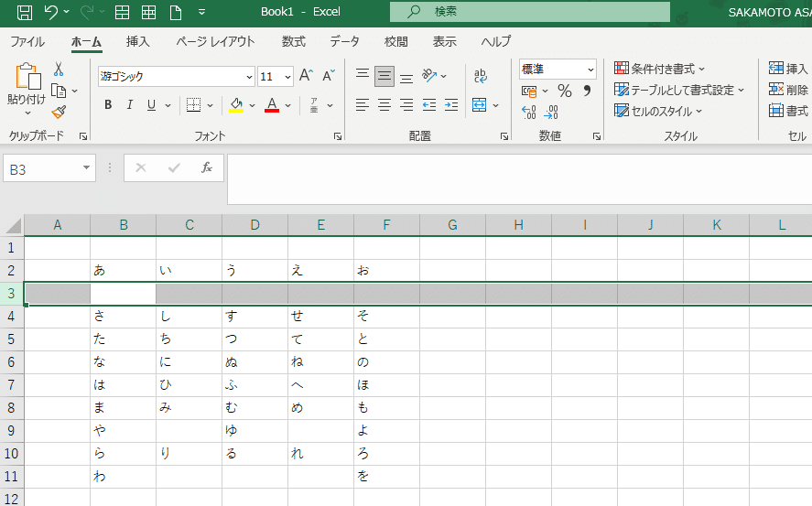Toggle underline formatting
Viewport: 812px width, 506px height.
point(151,105)
